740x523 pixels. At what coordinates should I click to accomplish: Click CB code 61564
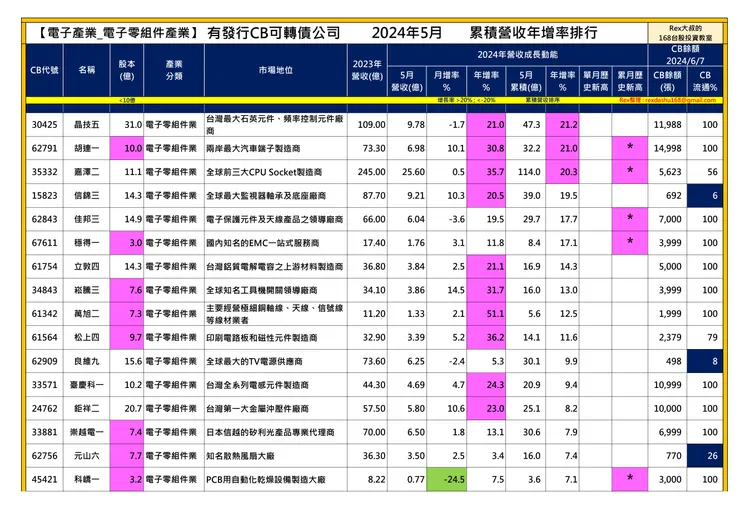(x=44, y=337)
